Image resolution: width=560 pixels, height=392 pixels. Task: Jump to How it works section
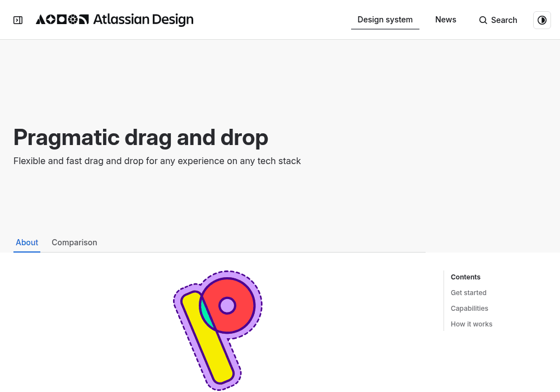pos(472,324)
